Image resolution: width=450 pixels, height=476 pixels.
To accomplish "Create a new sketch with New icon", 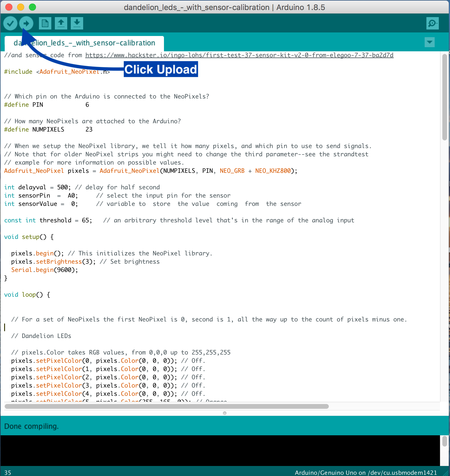I will (45, 23).
